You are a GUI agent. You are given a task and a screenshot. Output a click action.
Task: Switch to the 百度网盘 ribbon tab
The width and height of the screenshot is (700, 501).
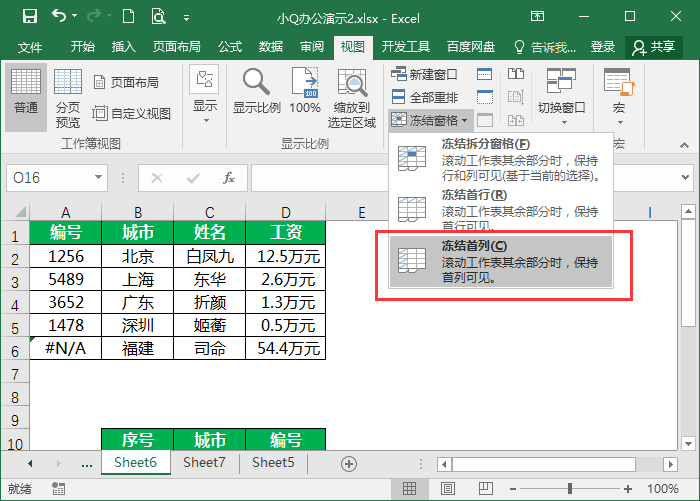coord(471,46)
